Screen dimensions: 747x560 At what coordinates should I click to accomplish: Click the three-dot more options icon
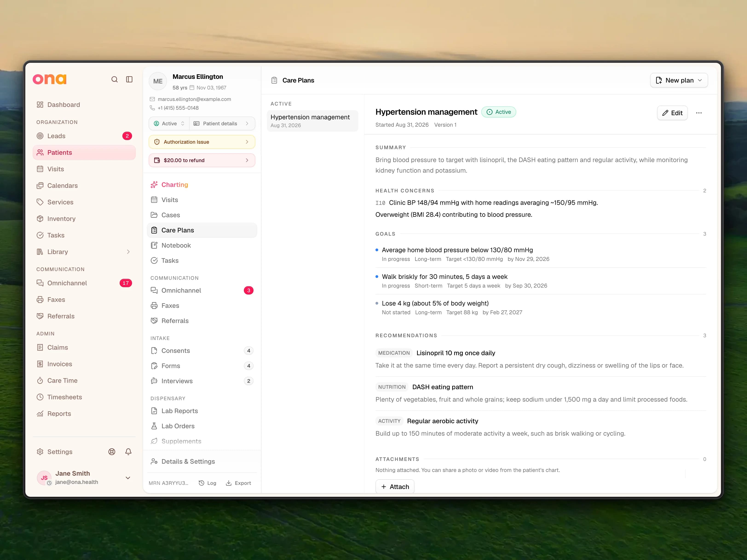[699, 113]
